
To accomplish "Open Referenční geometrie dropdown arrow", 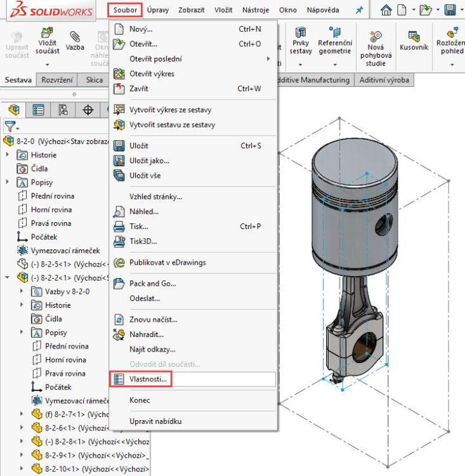I will (x=335, y=64).
